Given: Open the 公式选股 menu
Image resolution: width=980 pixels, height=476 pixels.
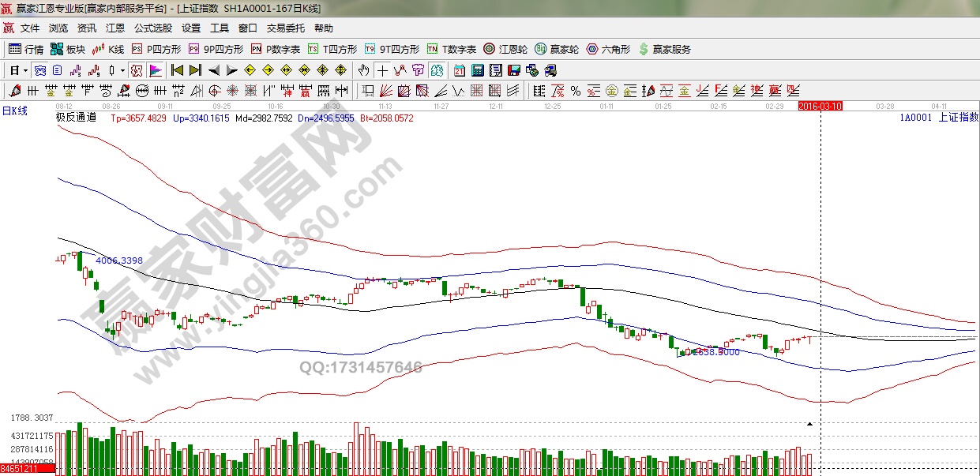Looking at the screenshot, I should point(152,28).
